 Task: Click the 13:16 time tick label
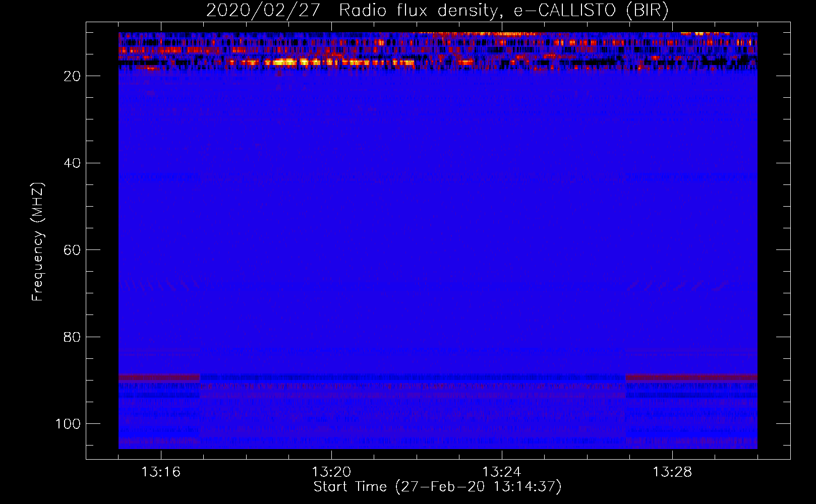(x=161, y=472)
